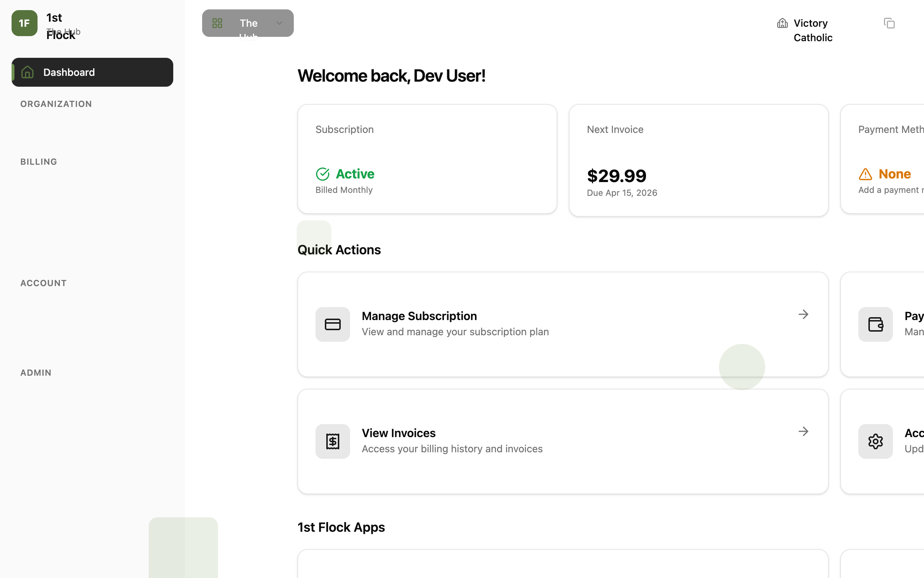
Task: Click the arrow on View Invoices card
Action: coord(803,431)
